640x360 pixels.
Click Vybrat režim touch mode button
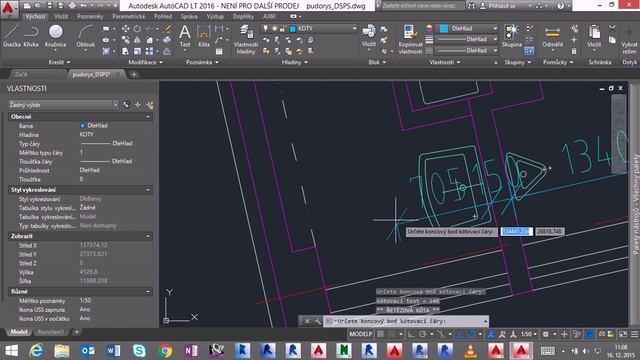(x=629, y=39)
